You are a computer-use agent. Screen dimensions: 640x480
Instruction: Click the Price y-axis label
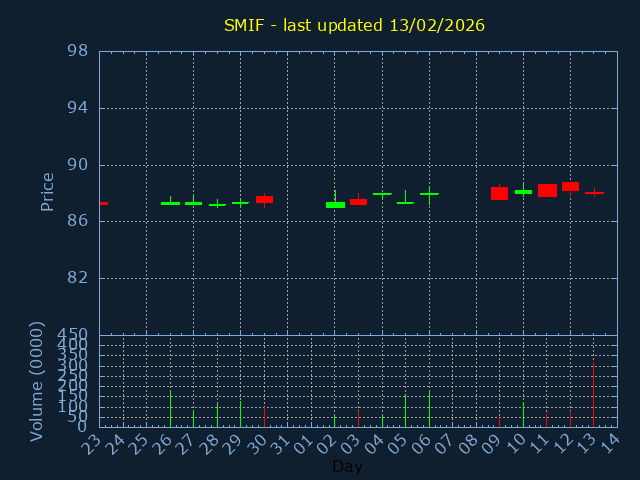point(47,191)
